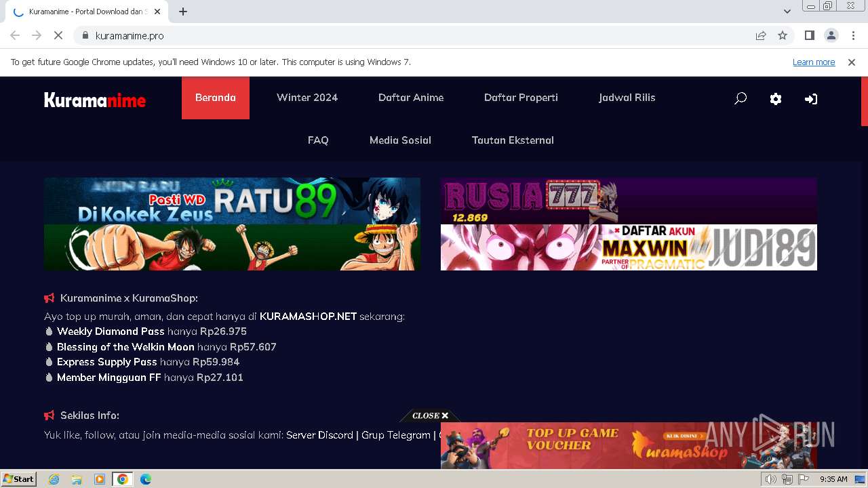
Task: Click the One Piece Luffy banner
Action: click(232, 247)
